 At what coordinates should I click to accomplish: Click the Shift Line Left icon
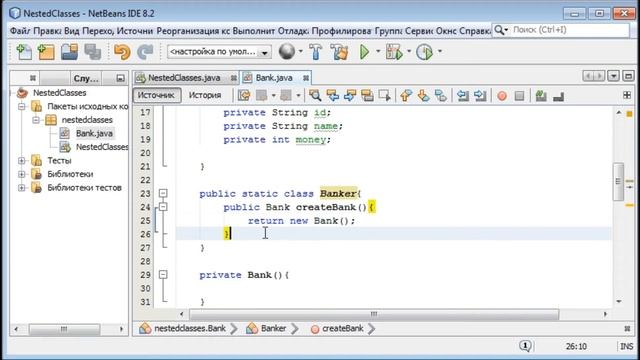(462, 96)
